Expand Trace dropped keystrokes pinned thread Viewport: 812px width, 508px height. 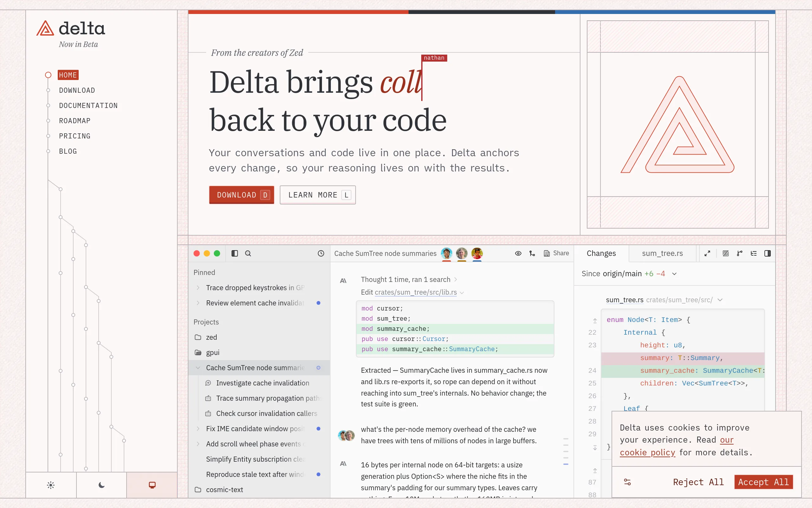tap(198, 288)
